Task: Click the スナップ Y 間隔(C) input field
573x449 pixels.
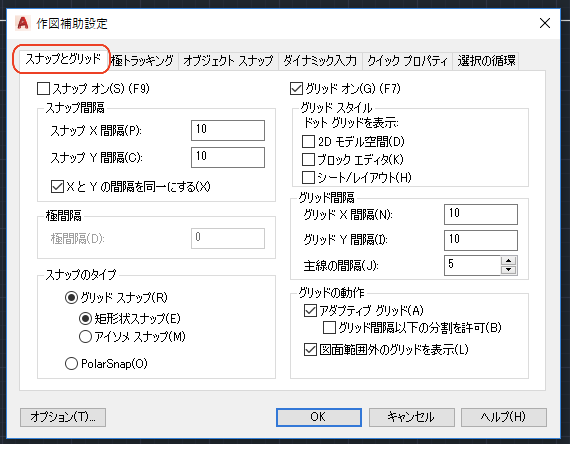Action: [228, 157]
